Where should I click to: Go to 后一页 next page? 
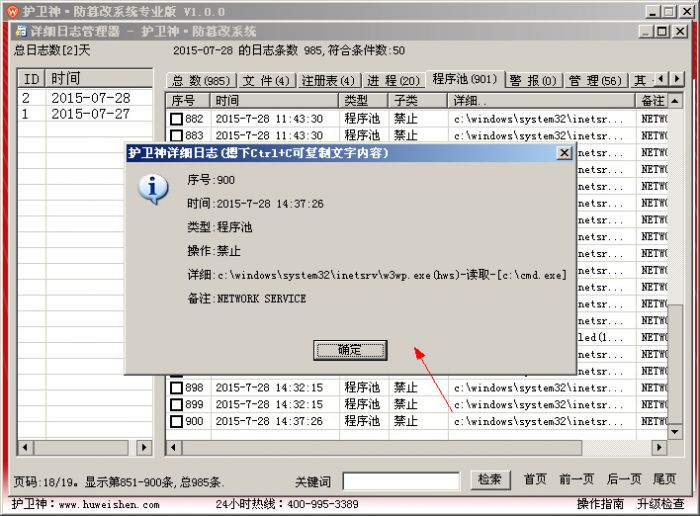click(624, 479)
